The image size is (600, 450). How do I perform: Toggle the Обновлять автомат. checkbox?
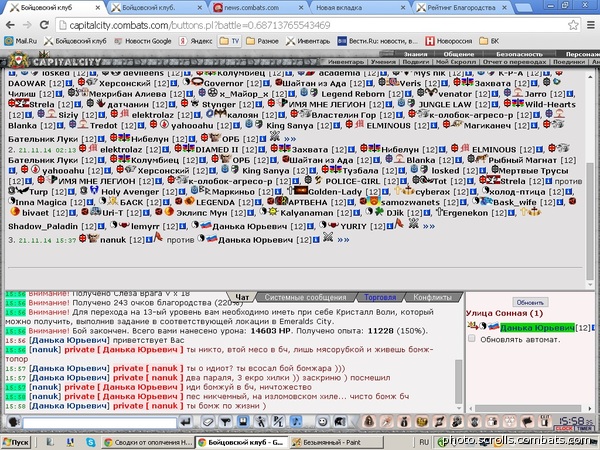[x=472, y=339]
